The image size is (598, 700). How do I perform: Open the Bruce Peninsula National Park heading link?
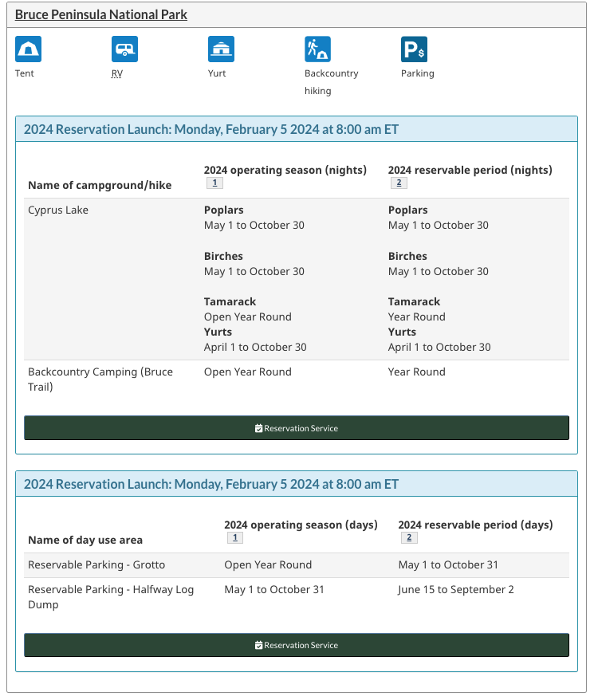click(101, 14)
